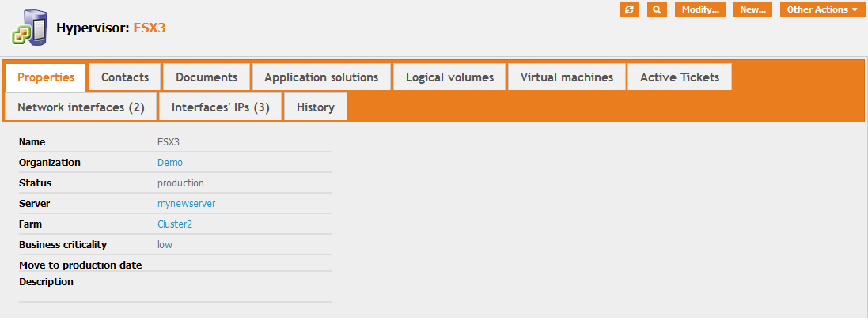
Task: Select the Documents tab
Action: [x=207, y=77]
